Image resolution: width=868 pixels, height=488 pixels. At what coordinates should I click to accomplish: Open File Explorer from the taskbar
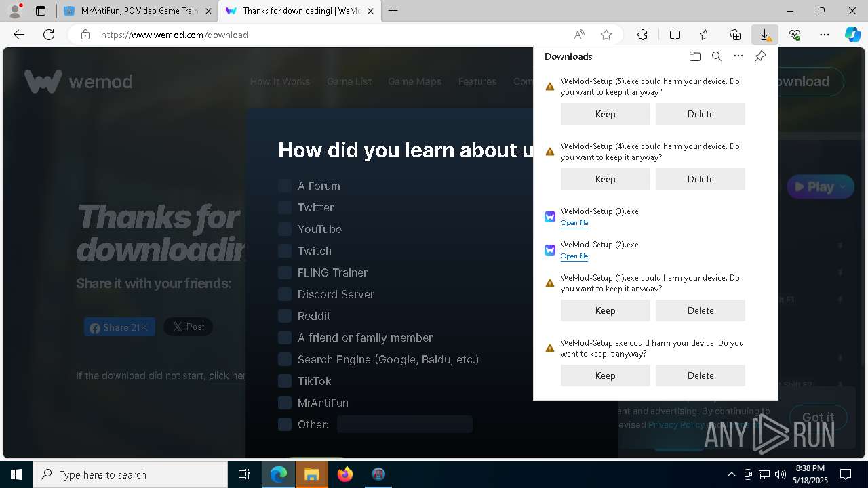[x=311, y=474]
